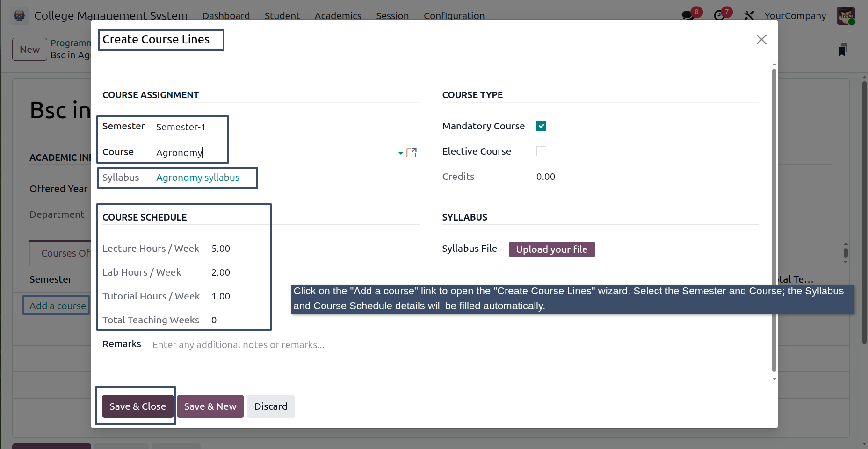
Task: Expand the Course dropdown arrow
Action: (400, 153)
